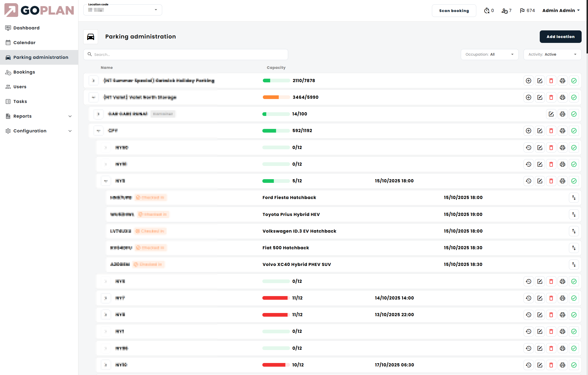The height and width of the screenshot is (375, 588).
Task: Open Bookings in the sidebar
Action: point(24,72)
